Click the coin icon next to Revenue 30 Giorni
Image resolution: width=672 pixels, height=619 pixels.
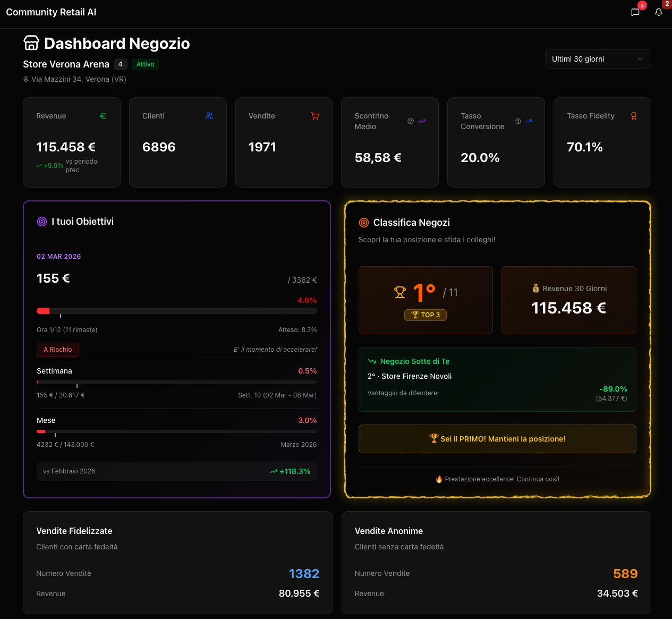tap(534, 288)
